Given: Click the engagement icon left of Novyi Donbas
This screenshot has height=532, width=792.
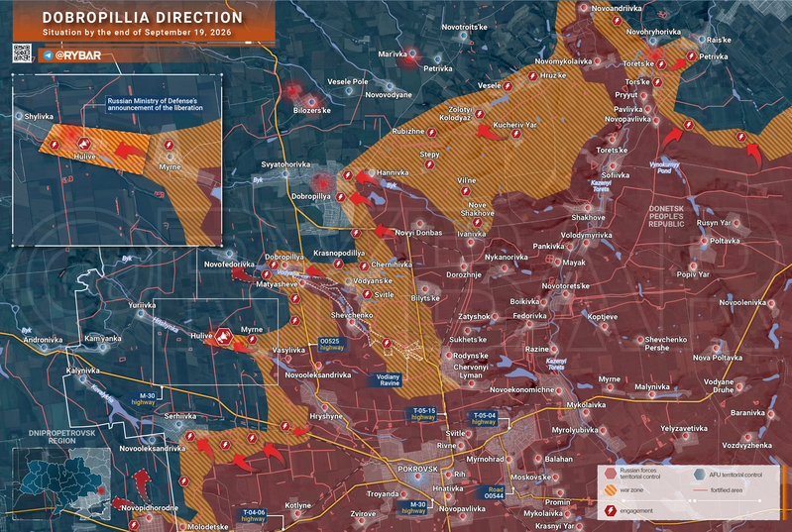Looking at the screenshot, I should point(356,233).
